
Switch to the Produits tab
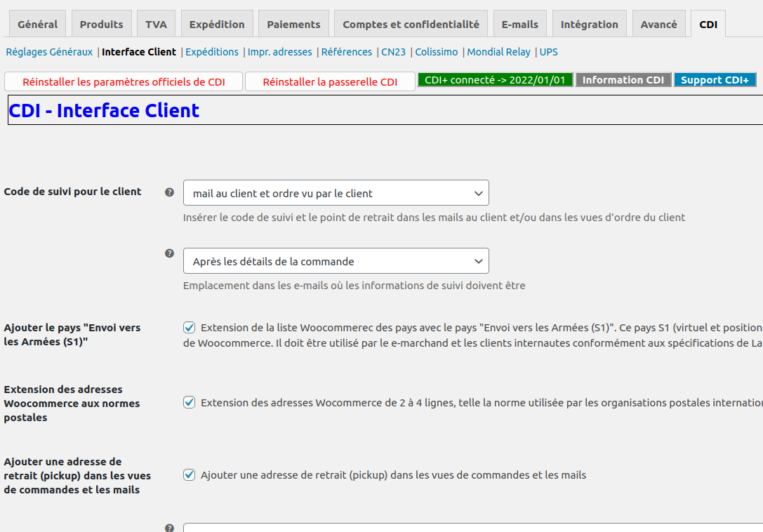pos(102,24)
